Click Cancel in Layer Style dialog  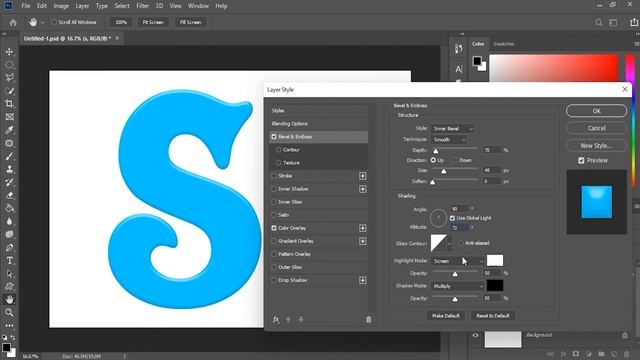596,128
